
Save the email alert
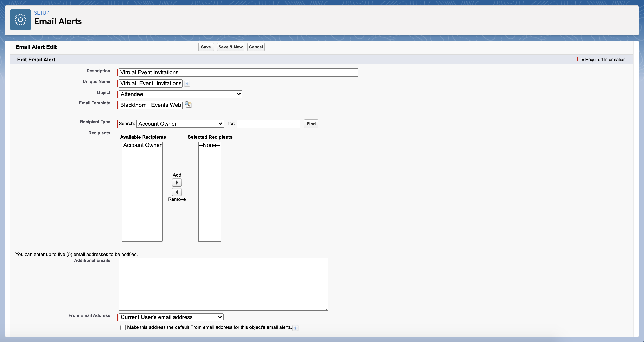206,47
